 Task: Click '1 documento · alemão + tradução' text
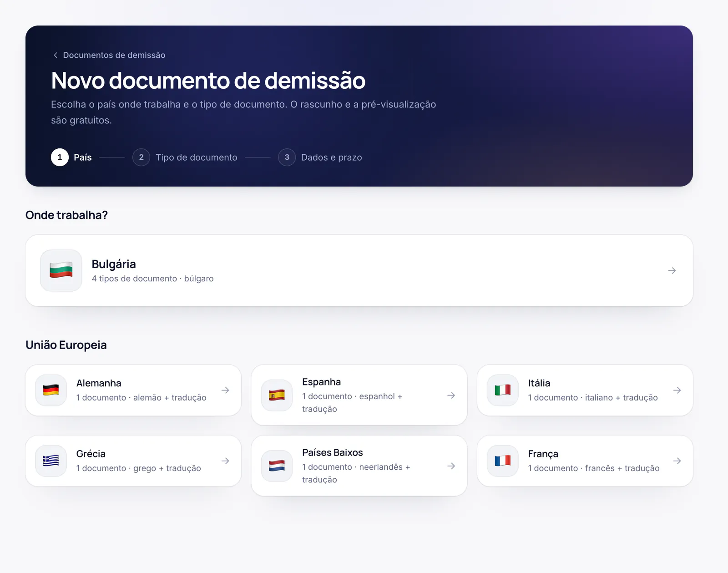[141, 397]
